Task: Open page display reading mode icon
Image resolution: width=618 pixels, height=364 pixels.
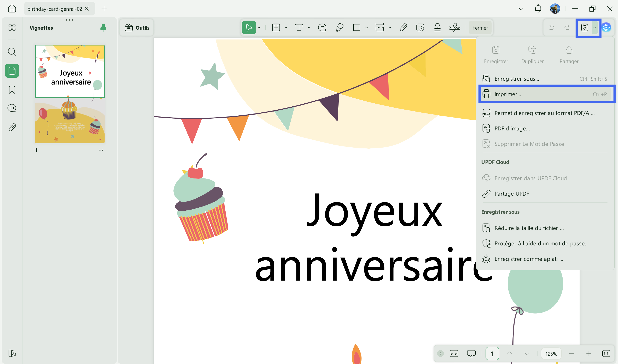Action: point(454,353)
